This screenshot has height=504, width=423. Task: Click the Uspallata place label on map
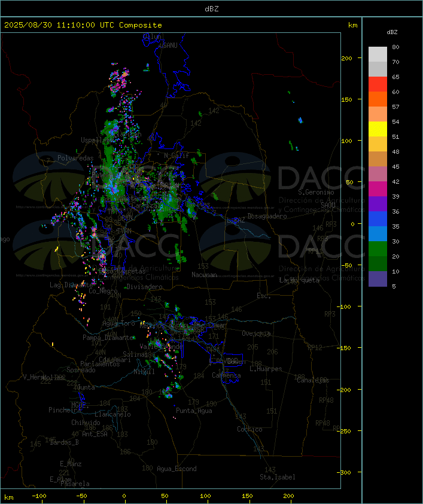pos(93,140)
